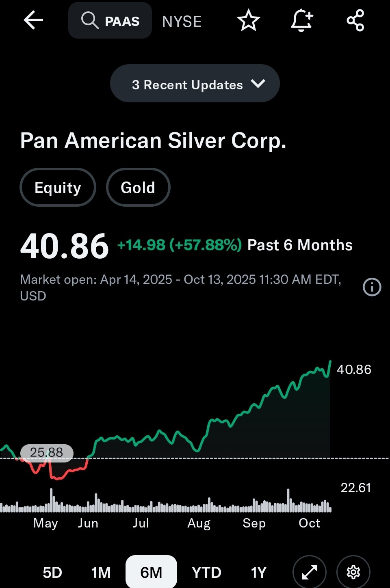Switch to the YTD range
Viewport: 390px width, 588px height.
click(x=206, y=573)
